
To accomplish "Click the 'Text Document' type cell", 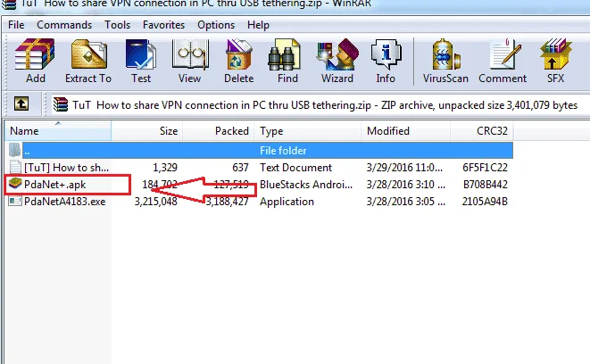I will click(295, 168).
